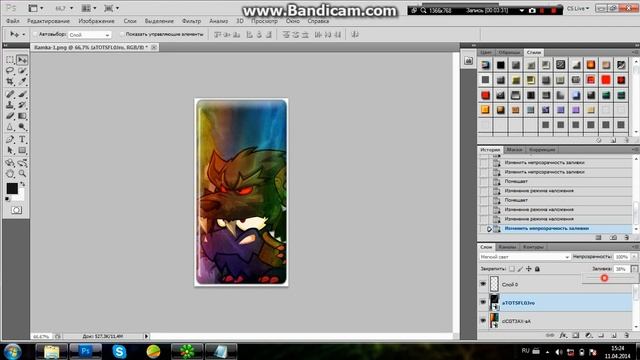The image size is (640, 360).
Task: Select the Quick Selection tool
Action: [22, 71]
